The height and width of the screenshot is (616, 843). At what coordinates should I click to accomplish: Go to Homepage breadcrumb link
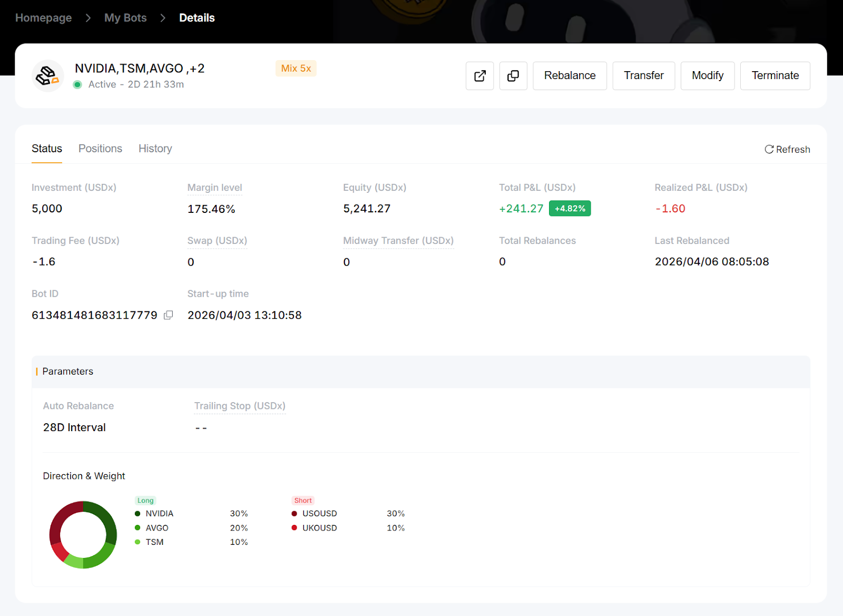43,18
